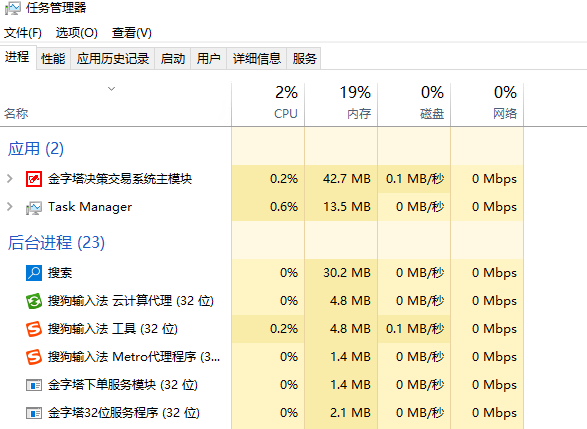
Task: Open the 文件(F) menu
Action: click(23, 33)
